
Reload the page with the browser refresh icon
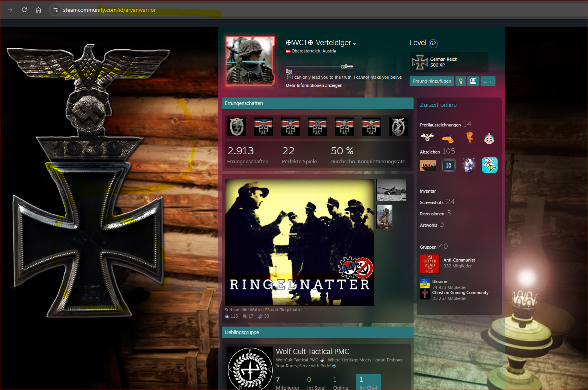tap(24, 10)
